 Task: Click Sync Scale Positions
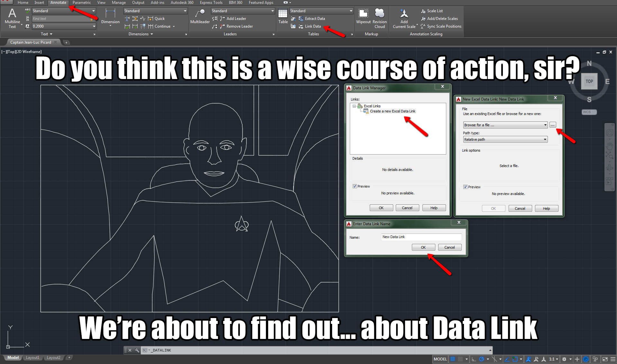441,26
